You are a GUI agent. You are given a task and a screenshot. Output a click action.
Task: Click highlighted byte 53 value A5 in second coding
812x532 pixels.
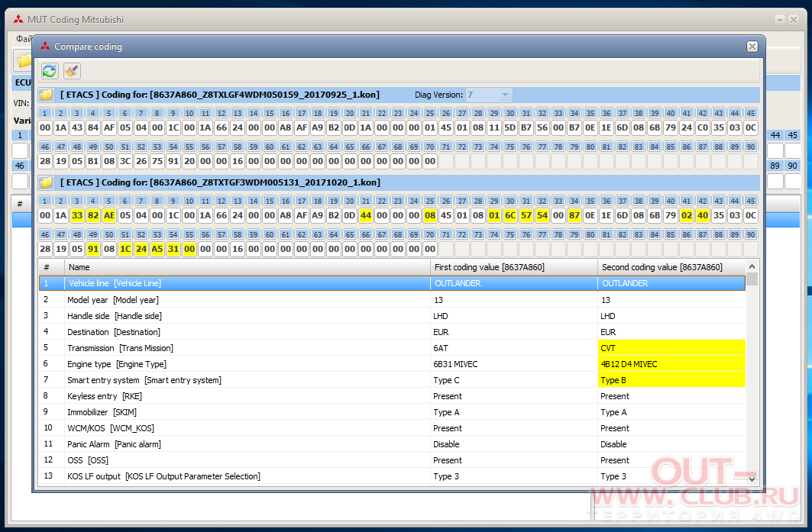(157, 249)
